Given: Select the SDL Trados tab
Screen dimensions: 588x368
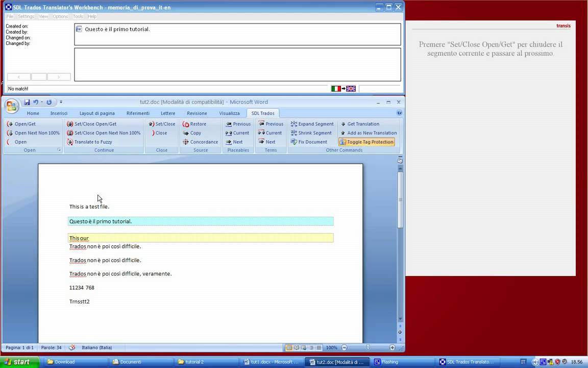Looking at the screenshot, I should 263,113.
